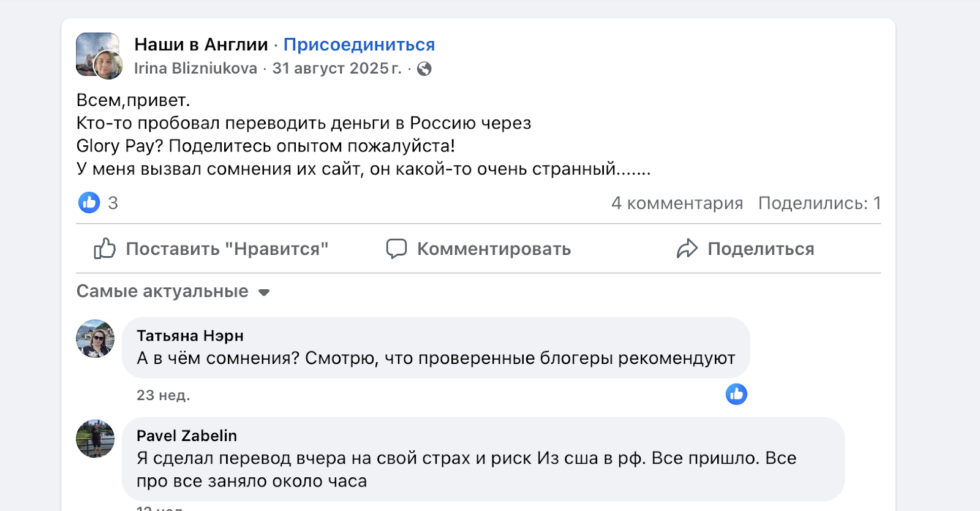This screenshot has width=980, height=511.
Task: Expand the Самые актуальные comment sort dropdown
Action: pyautogui.click(x=162, y=292)
